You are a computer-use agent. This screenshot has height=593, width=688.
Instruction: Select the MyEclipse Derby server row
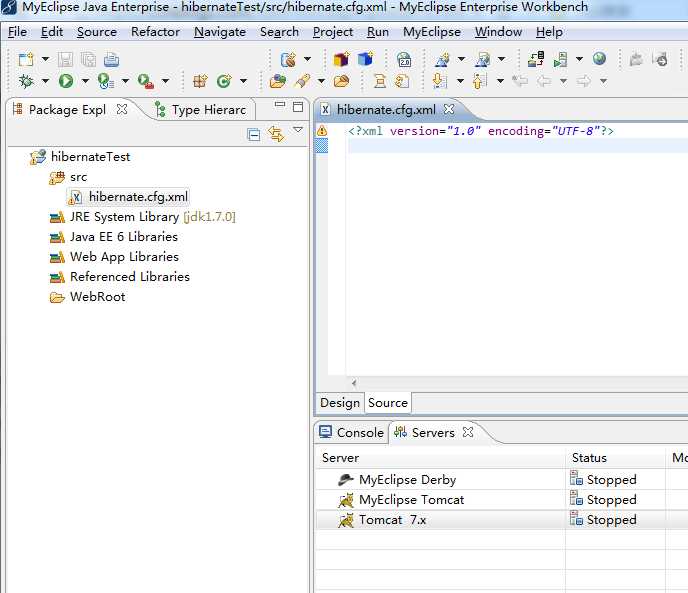tap(501, 480)
